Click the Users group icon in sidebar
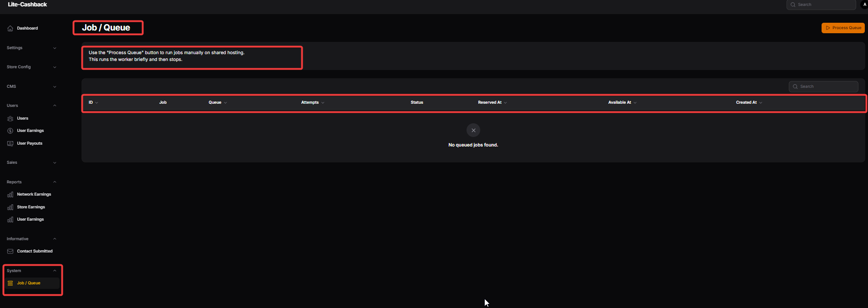This screenshot has width=868, height=308. point(10,118)
